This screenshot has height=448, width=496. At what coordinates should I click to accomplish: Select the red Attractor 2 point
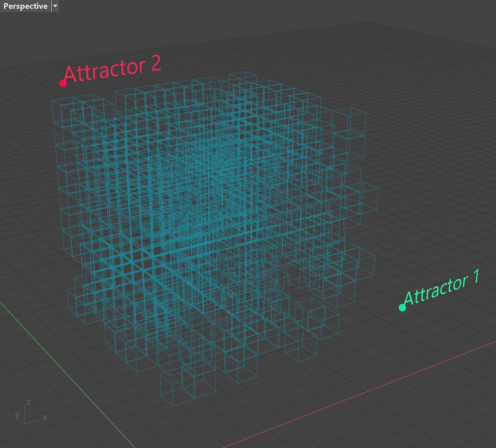[63, 83]
